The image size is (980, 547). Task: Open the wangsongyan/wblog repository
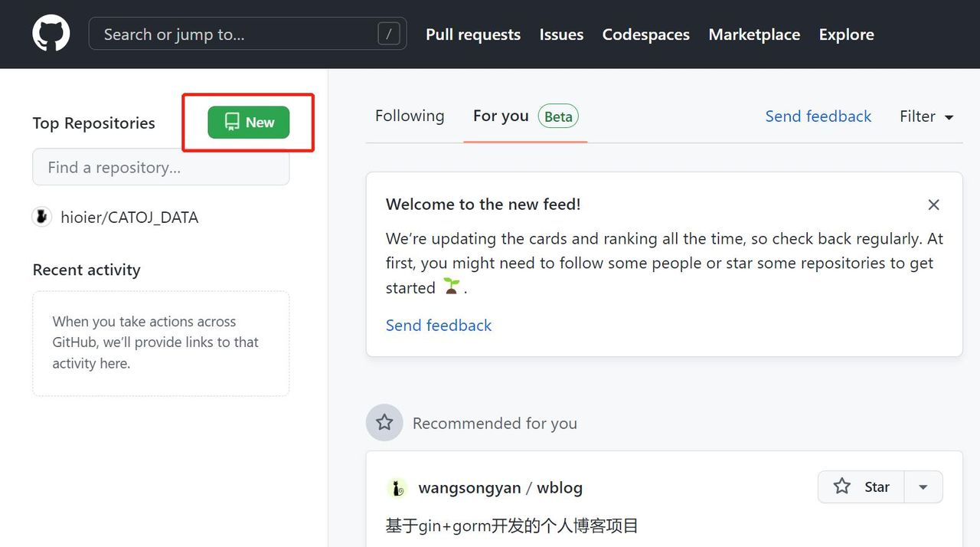501,487
